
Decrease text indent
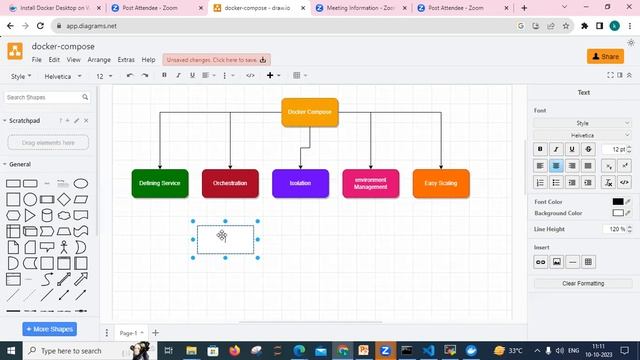click(572, 182)
